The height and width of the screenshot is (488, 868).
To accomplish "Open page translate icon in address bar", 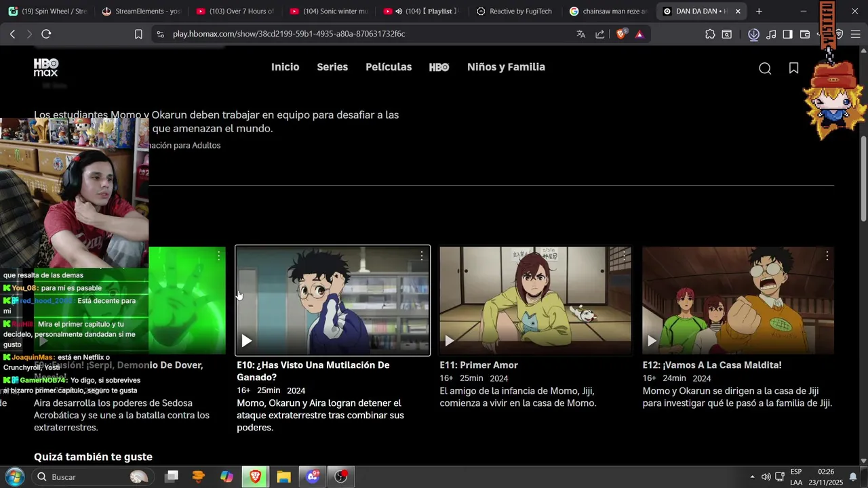I will 580,34.
